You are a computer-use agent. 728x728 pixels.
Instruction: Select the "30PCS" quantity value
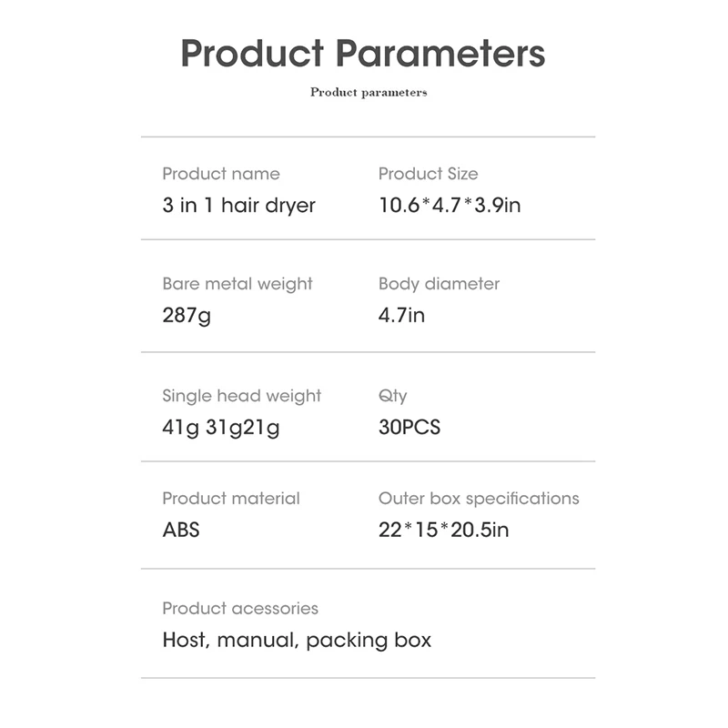point(409,427)
